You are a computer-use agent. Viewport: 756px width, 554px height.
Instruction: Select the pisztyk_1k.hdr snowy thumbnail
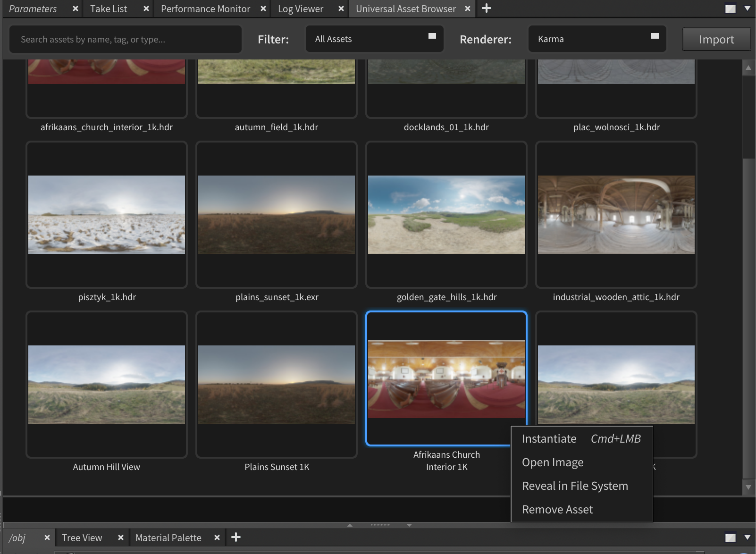[x=107, y=215]
